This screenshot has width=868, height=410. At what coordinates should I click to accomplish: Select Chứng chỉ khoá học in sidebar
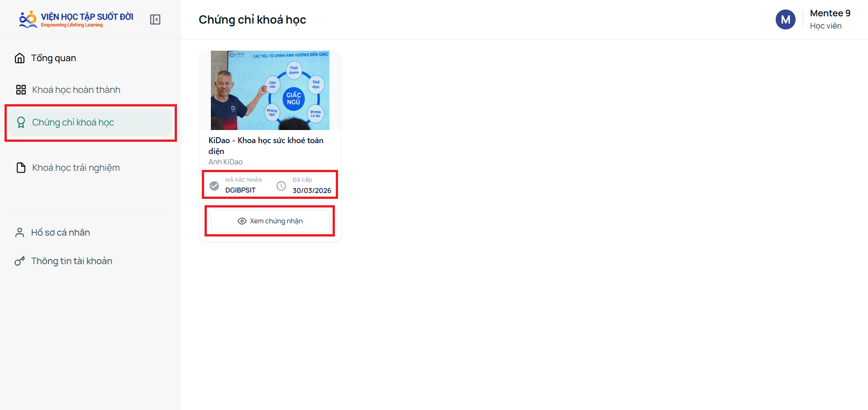coord(90,122)
